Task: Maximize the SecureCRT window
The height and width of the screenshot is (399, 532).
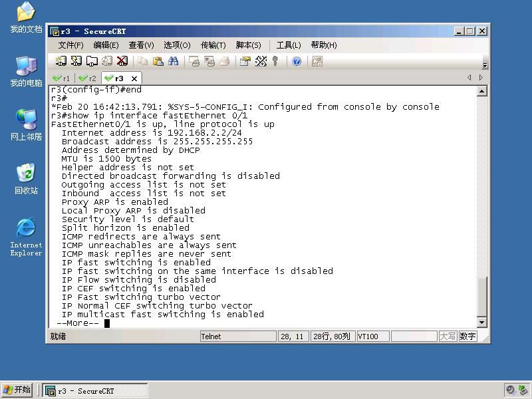Action: tap(470, 31)
